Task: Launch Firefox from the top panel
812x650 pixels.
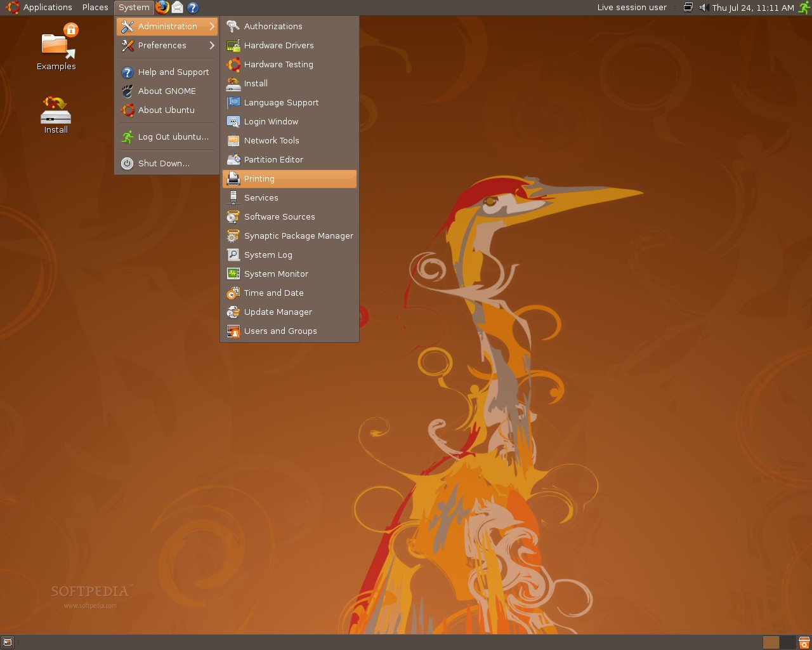Action: point(162,8)
